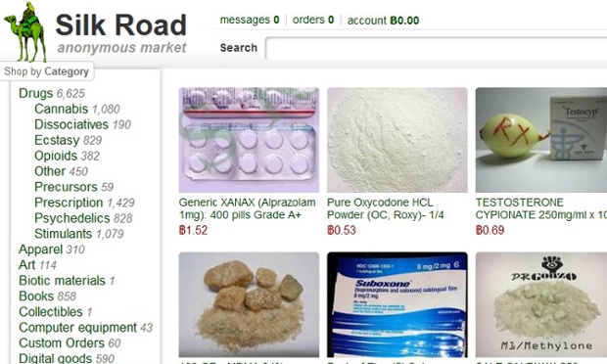
Task: Click the blister pack product thumbnail
Action: pyautogui.click(x=249, y=140)
